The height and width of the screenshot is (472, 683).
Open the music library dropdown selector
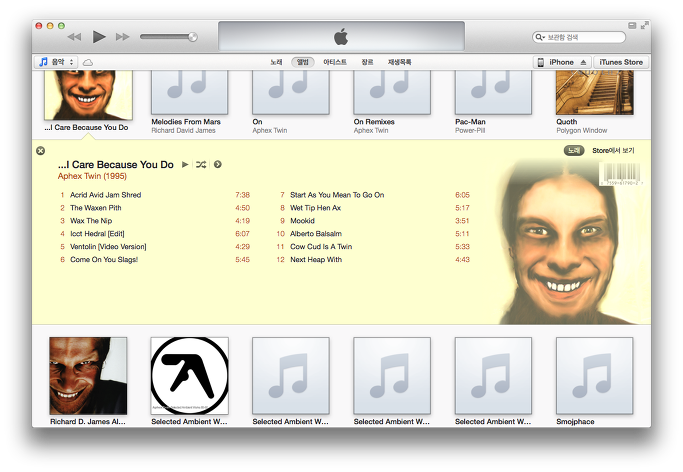tap(56, 62)
